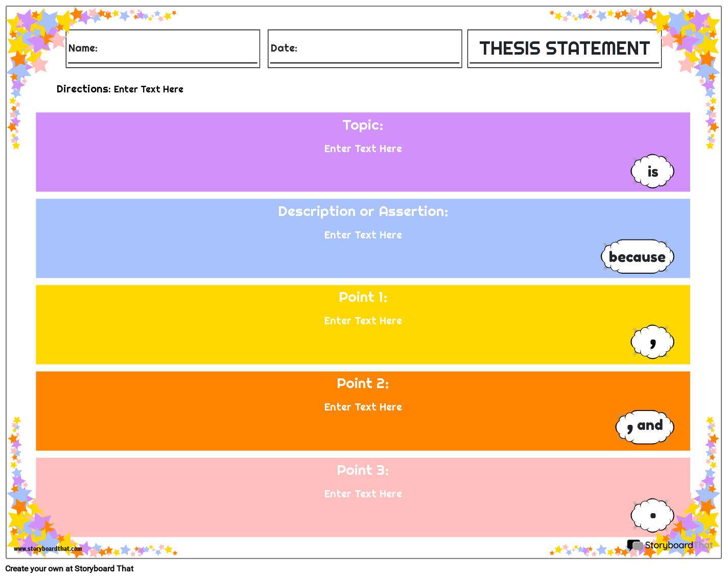Click the period cloud bubble after Point 3
The width and height of the screenshot is (728, 578).
click(x=652, y=515)
